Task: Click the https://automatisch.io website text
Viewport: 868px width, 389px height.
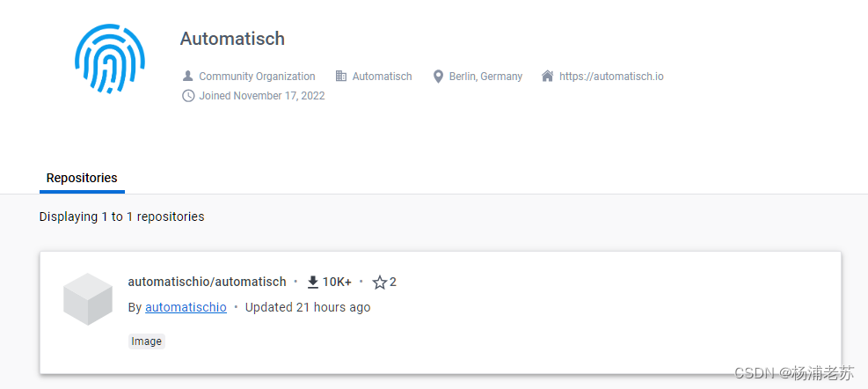Action: click(x=611, y=77)
